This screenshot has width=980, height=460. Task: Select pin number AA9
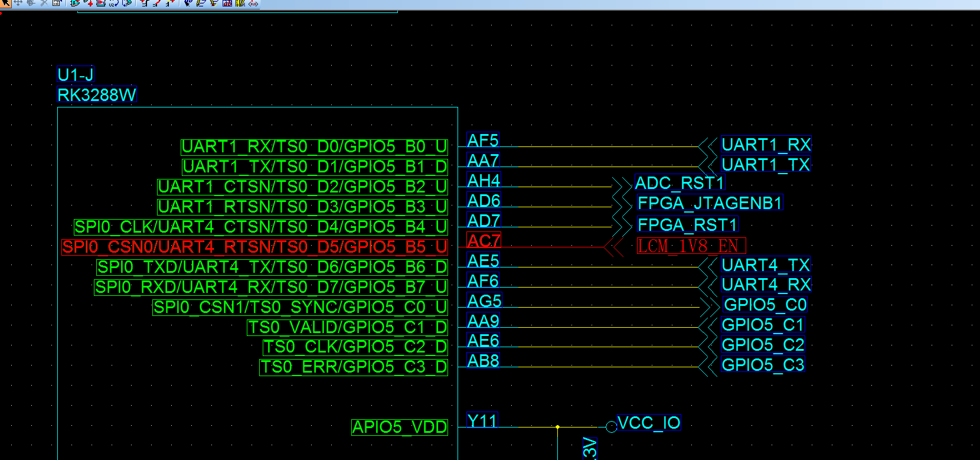click(483, 321)
